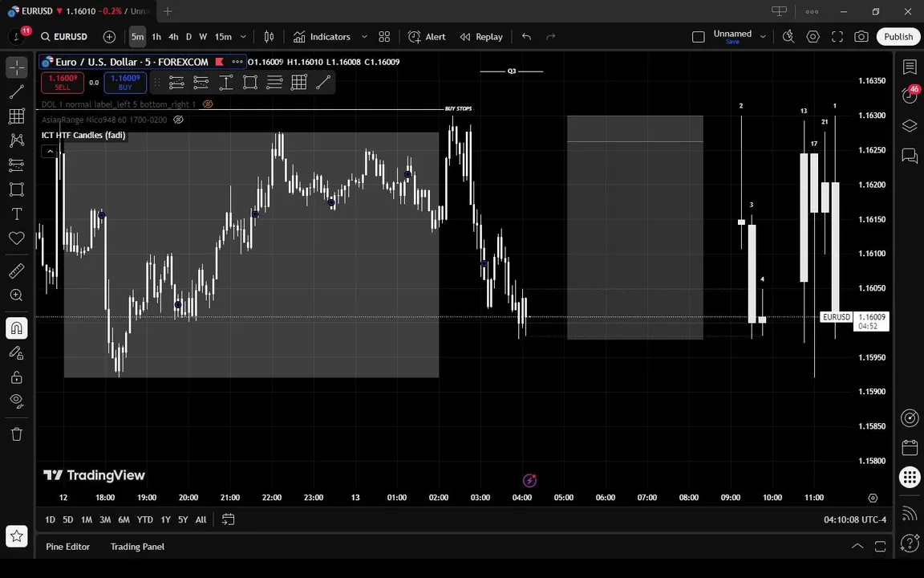This screenshot has width=924, height=578.
Task: Switch to the D daily timeframe
Action: coord(188,37)
